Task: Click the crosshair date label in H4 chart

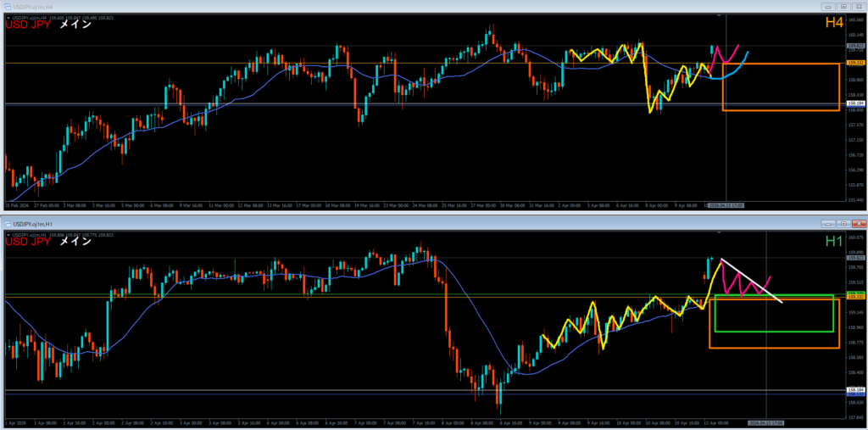Action: click(x=726, y=205)
